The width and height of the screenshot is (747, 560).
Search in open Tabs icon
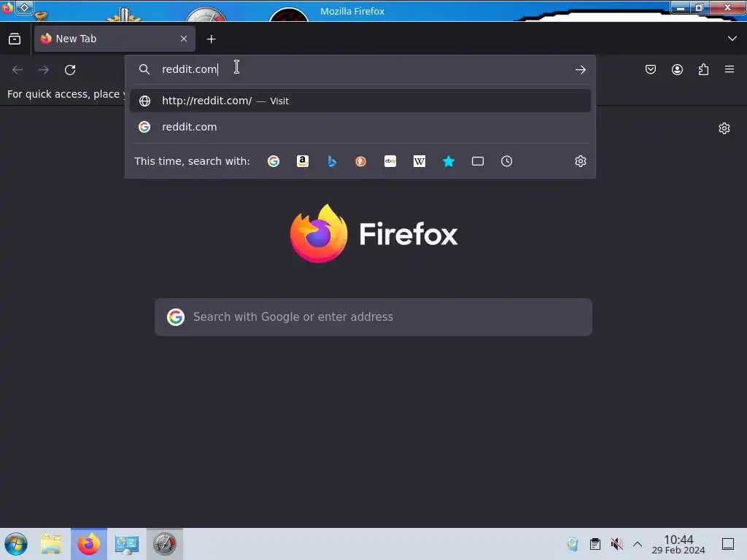477,161
